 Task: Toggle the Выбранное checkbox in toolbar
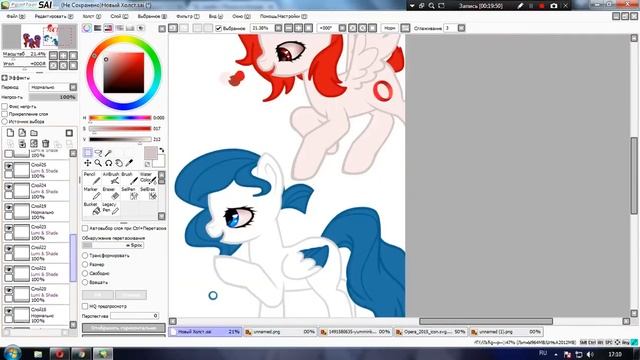pyautogui.click(x=218, y=28)
